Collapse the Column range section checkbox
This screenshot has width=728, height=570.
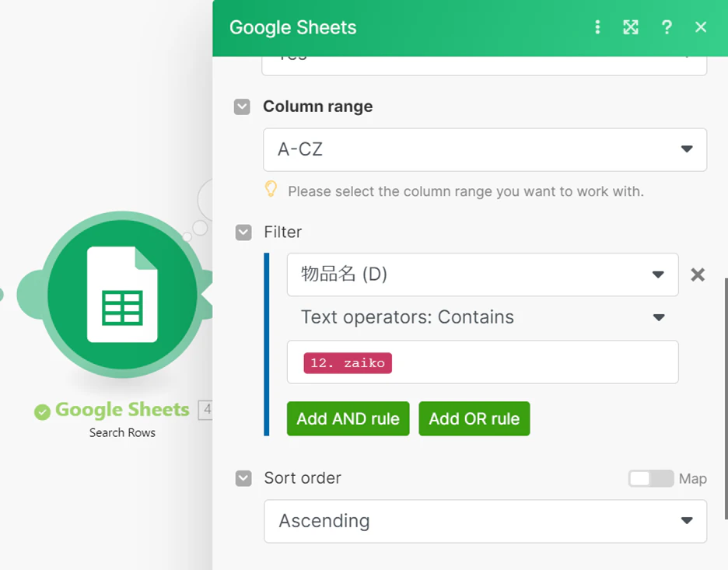(242, 107)
